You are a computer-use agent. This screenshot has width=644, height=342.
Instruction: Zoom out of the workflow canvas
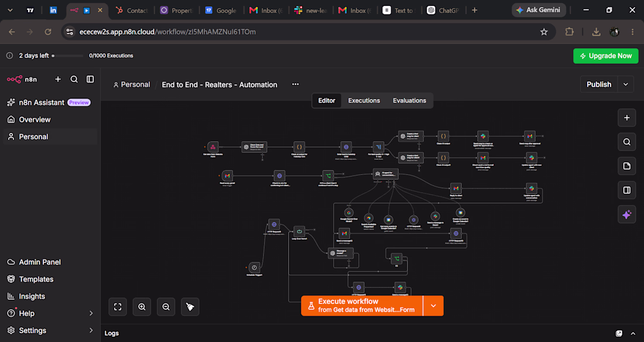tap(166, 307)
